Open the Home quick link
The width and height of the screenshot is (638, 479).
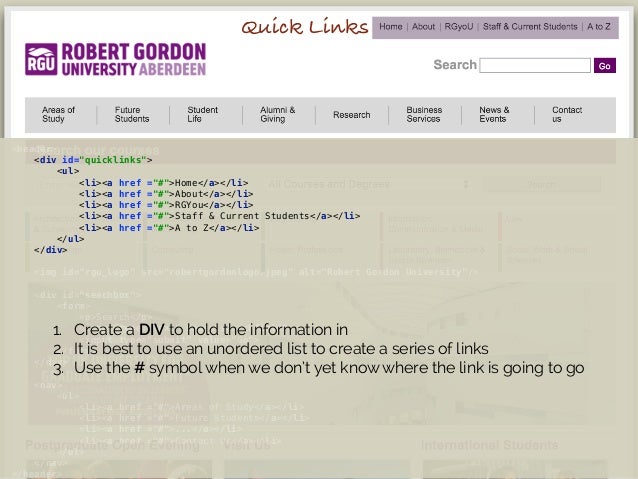[391, 27]
